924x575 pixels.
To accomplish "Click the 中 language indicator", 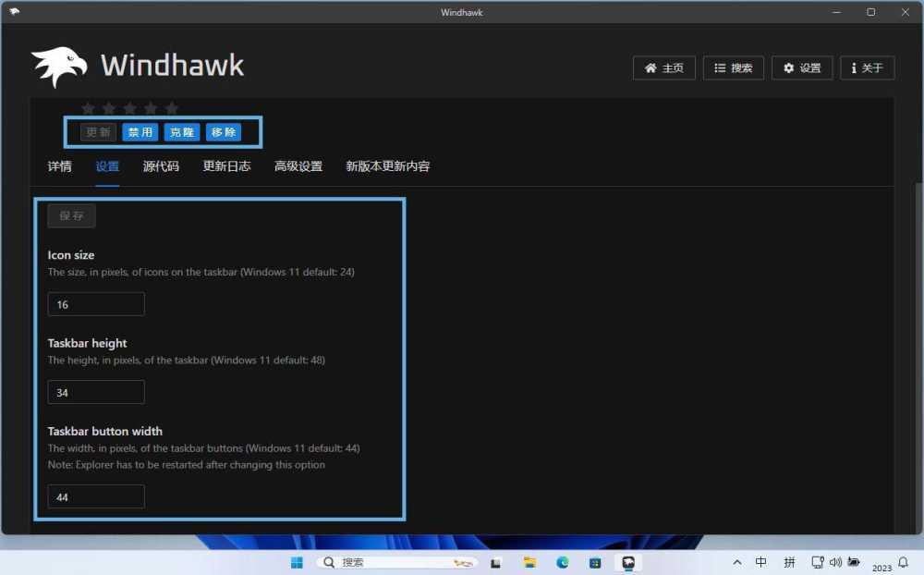I will pos(761,562).
